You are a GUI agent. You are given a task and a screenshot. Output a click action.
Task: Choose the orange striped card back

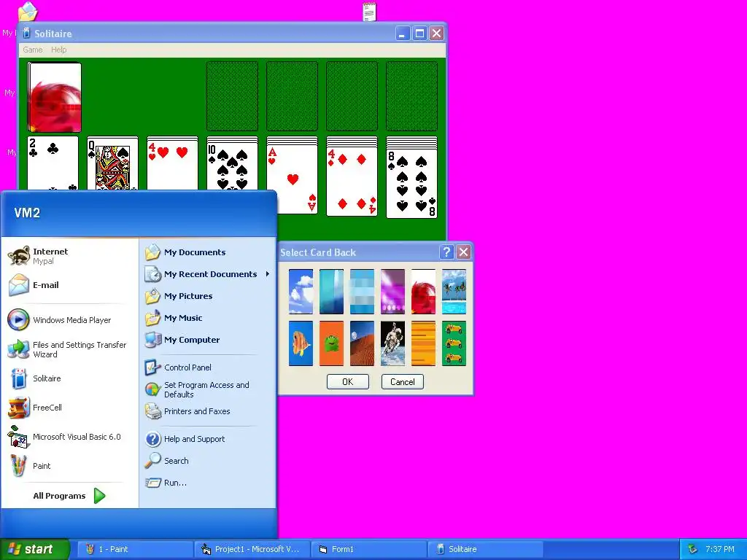pyautogui.click(x=423, y=343)
